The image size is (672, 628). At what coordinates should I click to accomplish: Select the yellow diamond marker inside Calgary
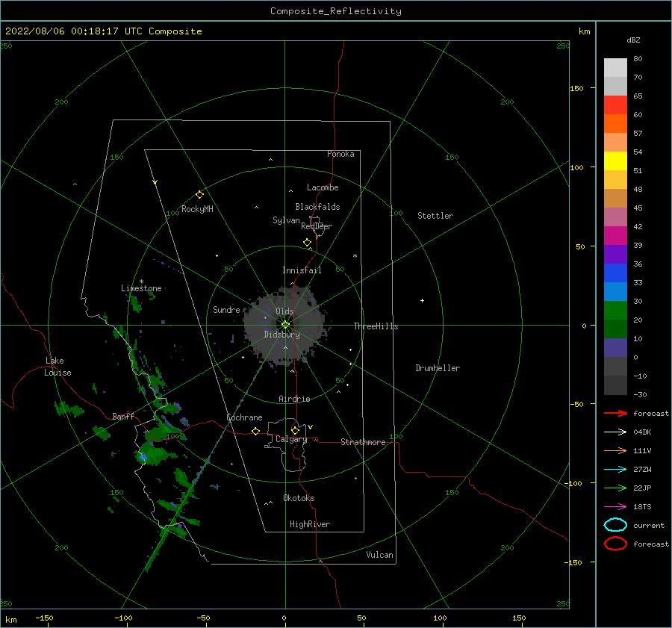pyautogui.click(x=295, y=430)
